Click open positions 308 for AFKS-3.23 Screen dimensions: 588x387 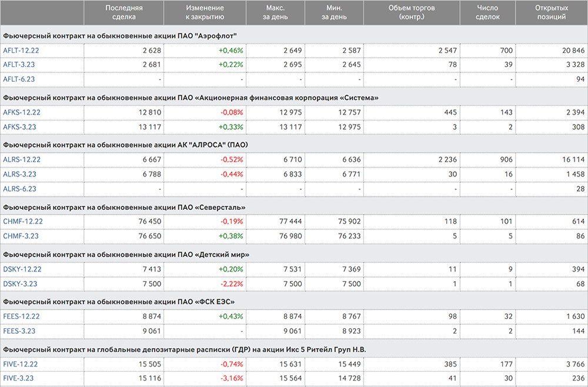pyautogui.click(x=578, y=127)
